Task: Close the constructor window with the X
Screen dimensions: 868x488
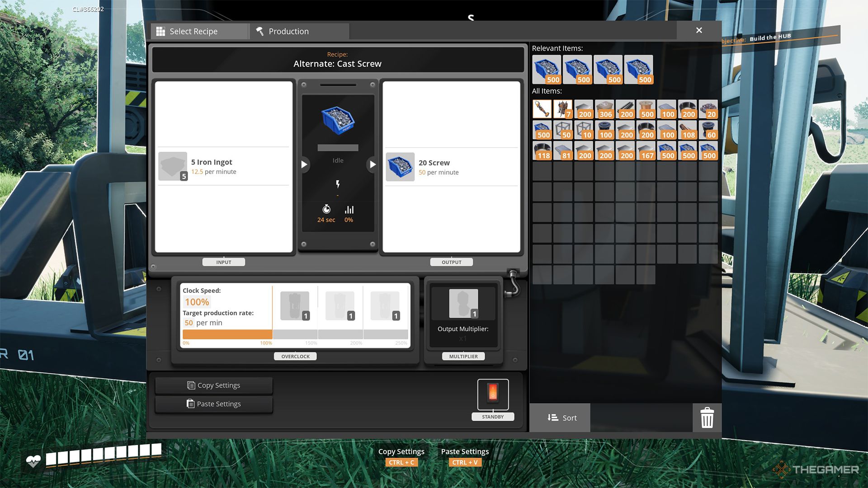Action: (699, 30)
